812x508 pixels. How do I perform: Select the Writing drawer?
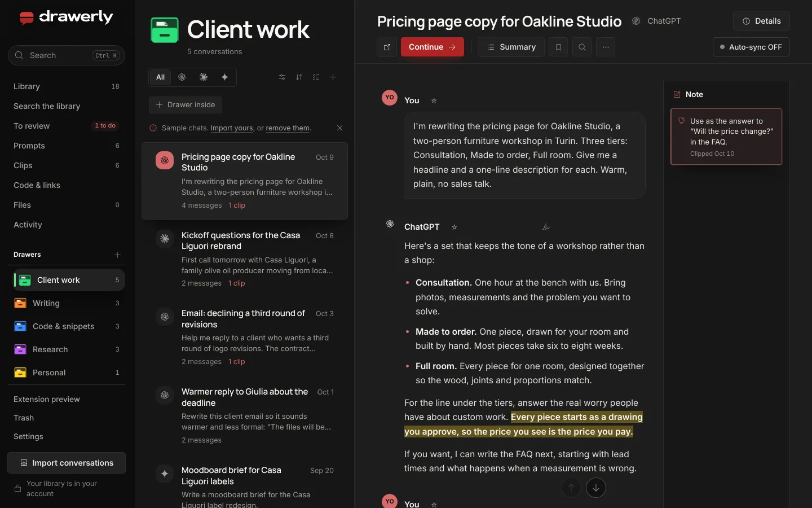[x=67, y=303]
